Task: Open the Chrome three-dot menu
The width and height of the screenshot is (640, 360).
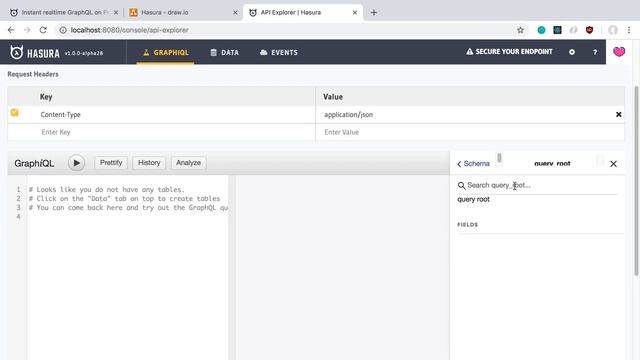Action: pyautogui.click(x=629, y=30)
